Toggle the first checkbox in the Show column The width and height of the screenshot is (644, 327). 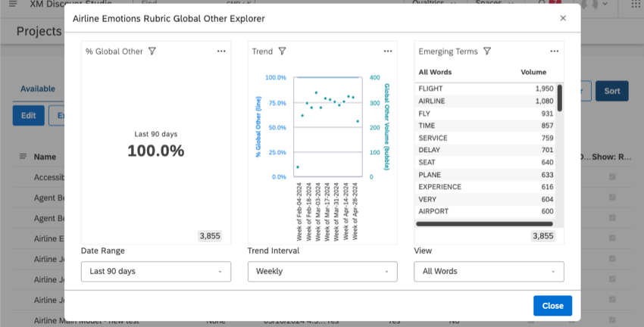[x=612, y=177]
